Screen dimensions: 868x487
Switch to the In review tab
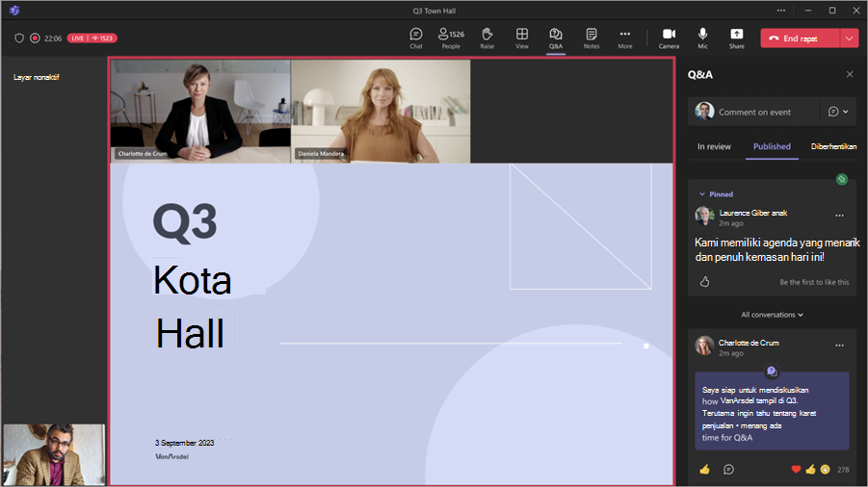pos(714,146)
